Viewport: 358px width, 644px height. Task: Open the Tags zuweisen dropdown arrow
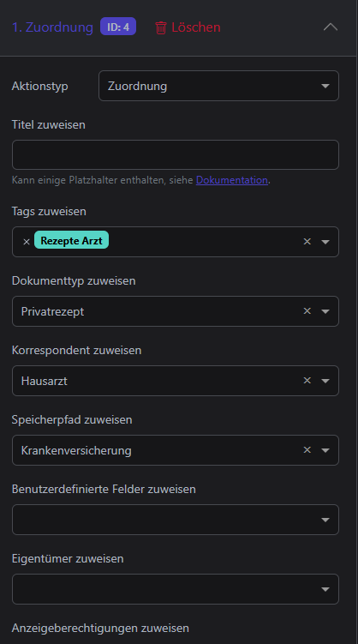[x=325, y=242]
